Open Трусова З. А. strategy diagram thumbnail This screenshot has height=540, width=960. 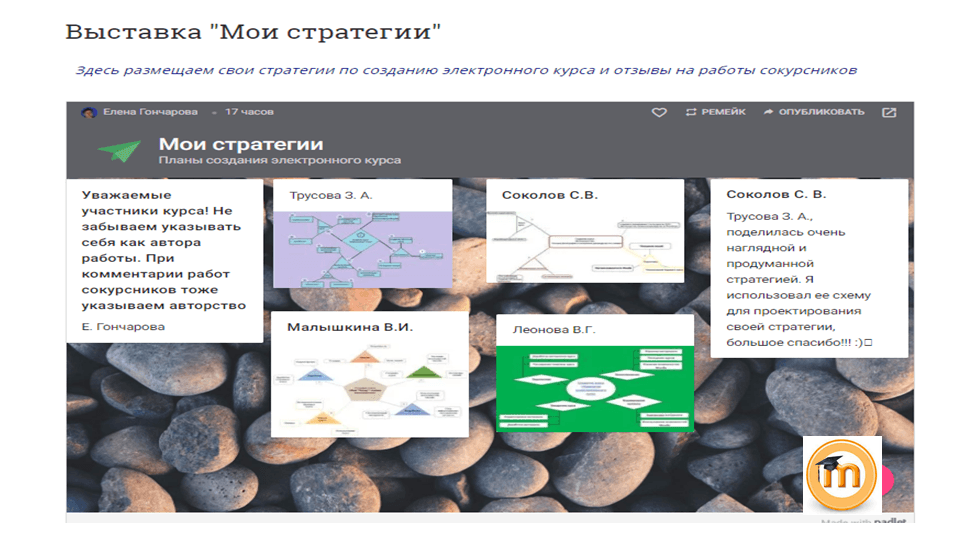click(x=362, y=249)
